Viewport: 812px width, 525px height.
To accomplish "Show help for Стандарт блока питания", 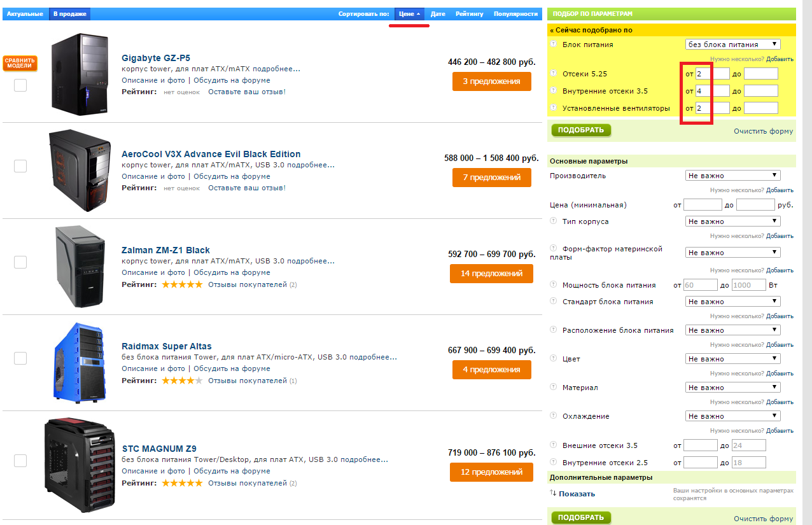I will [553, 301].
